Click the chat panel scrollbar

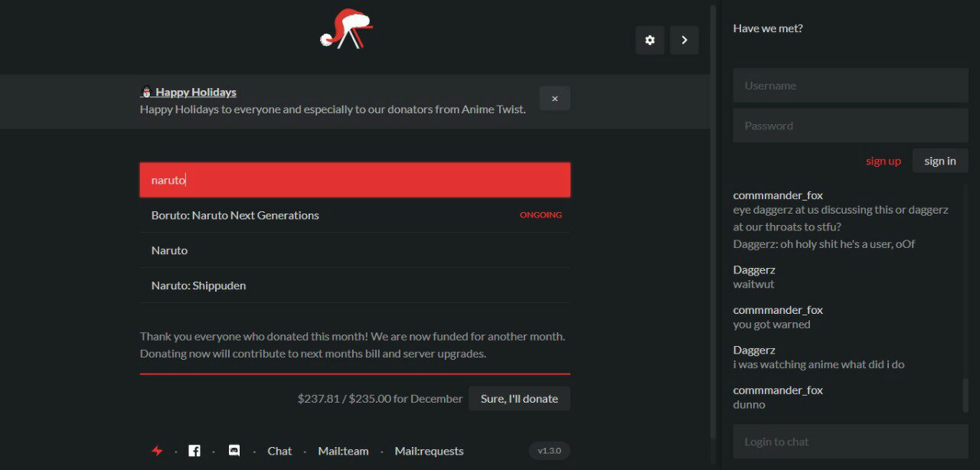965,395
